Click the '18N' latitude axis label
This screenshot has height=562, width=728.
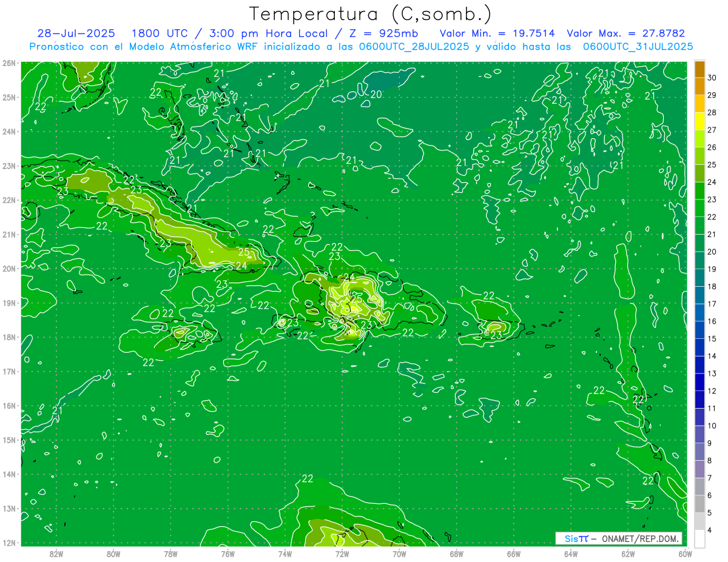pyautogui.click(x=9, y=337)
